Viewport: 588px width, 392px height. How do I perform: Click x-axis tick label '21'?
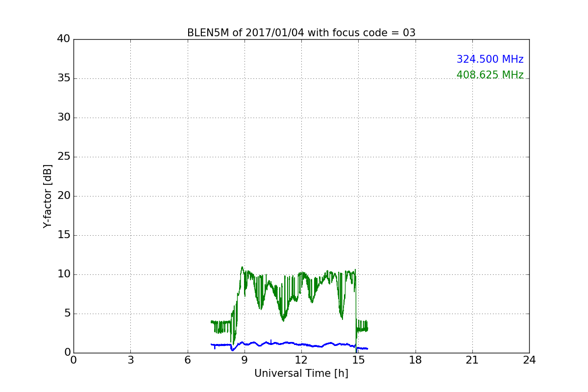(x=472, y=360)
